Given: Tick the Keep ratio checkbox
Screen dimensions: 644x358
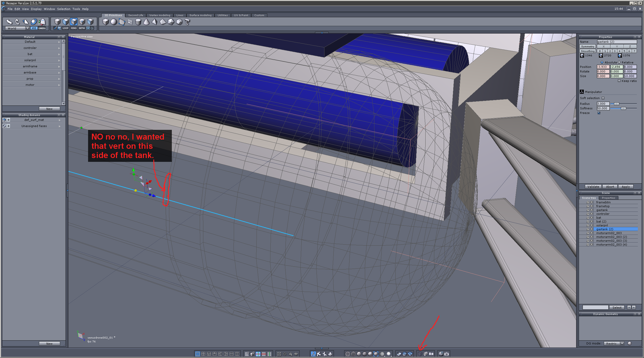Looking at the screenshot, I should pyautogui.click(x=619, y=81).
